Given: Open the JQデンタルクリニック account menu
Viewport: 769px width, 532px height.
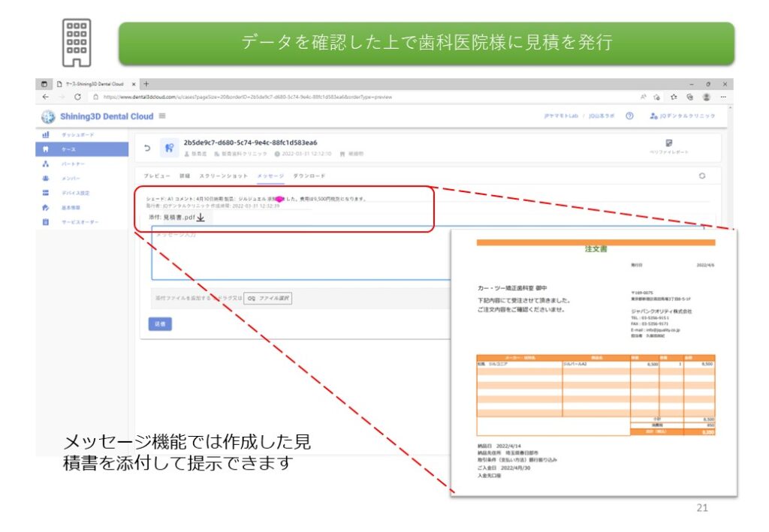Looking at the screenshot, I should [683, 116].
